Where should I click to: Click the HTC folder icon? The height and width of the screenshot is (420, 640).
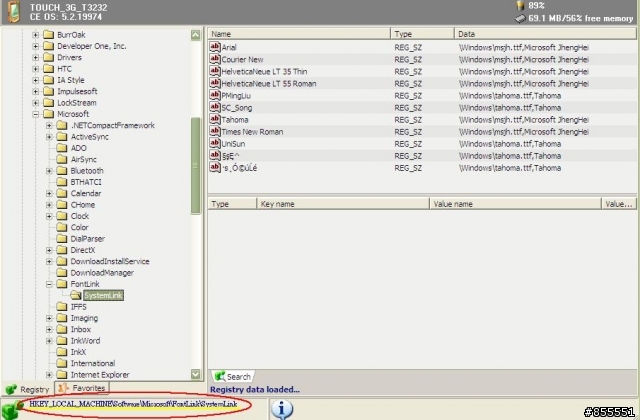pos(49,69)
